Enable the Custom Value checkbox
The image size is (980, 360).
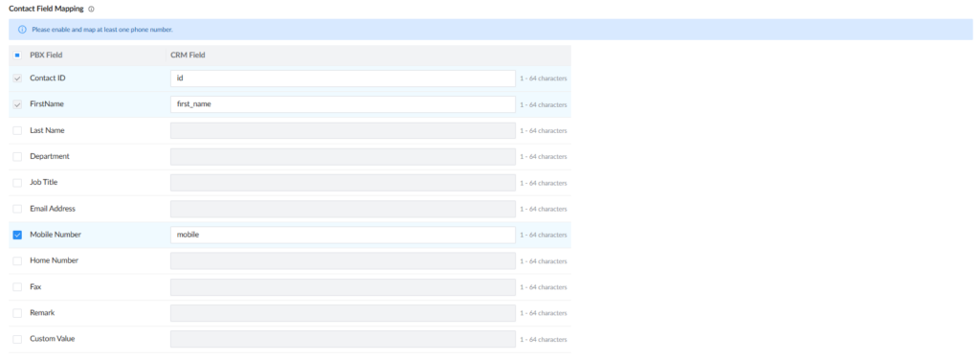17,339
